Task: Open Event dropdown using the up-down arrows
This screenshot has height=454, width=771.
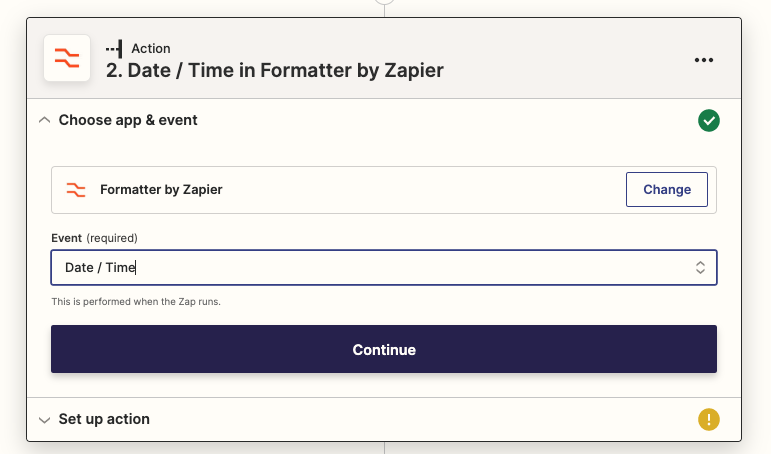Action: tap(700, 268)
